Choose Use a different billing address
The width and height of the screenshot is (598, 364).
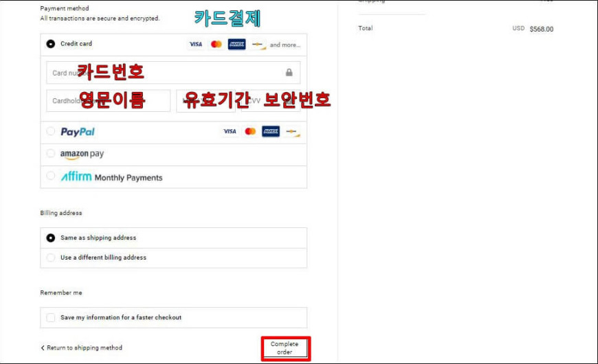click(x=50, y=258)
